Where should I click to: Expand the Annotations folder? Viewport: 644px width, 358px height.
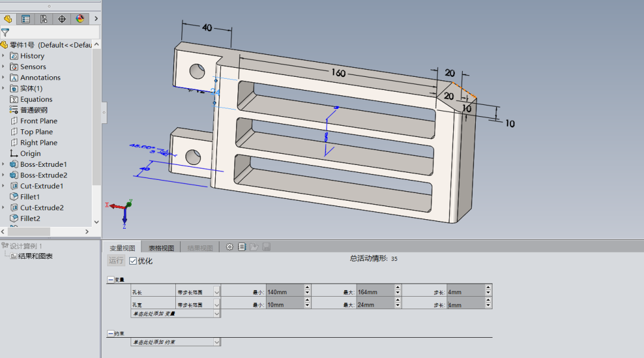[x=4, y=77]
